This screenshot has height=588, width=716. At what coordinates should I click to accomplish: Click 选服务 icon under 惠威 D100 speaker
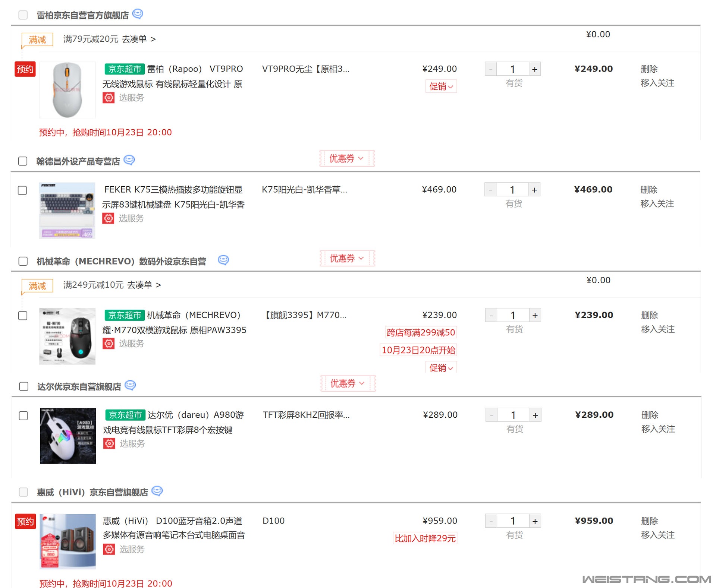[109, 549]
